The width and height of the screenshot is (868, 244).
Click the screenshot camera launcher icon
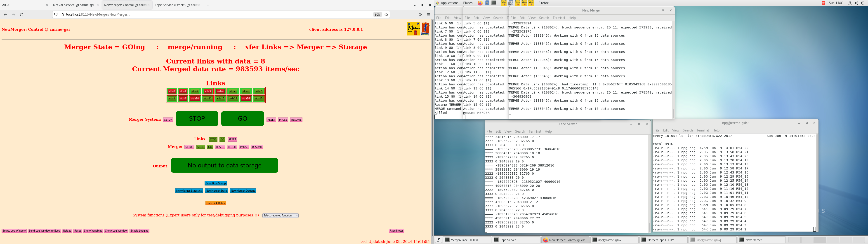(510, 3)
